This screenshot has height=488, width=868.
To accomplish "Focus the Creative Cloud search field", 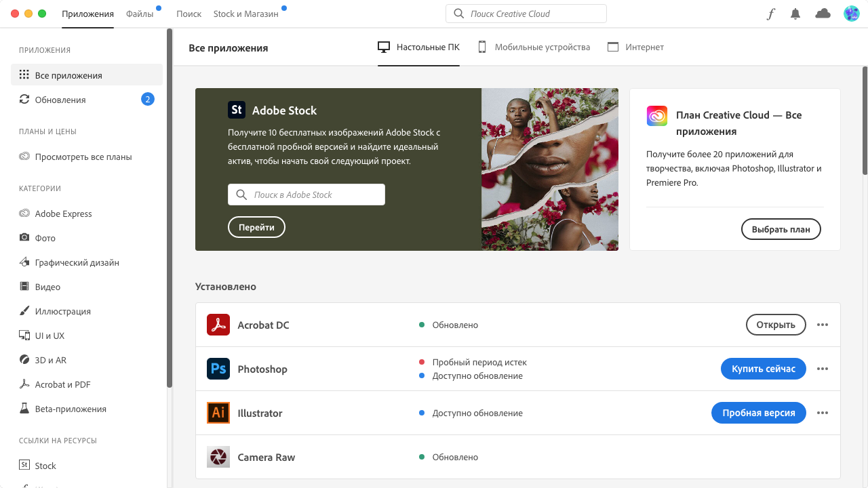I will 526,14.
